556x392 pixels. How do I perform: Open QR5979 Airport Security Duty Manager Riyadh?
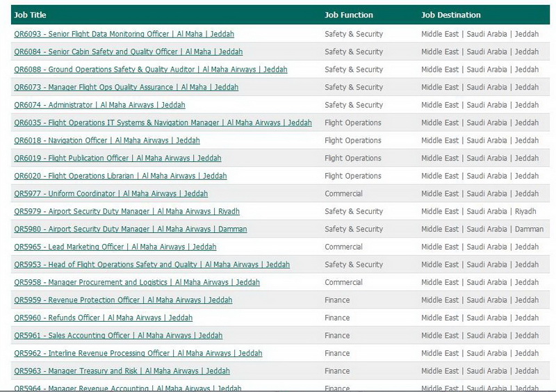127,211
